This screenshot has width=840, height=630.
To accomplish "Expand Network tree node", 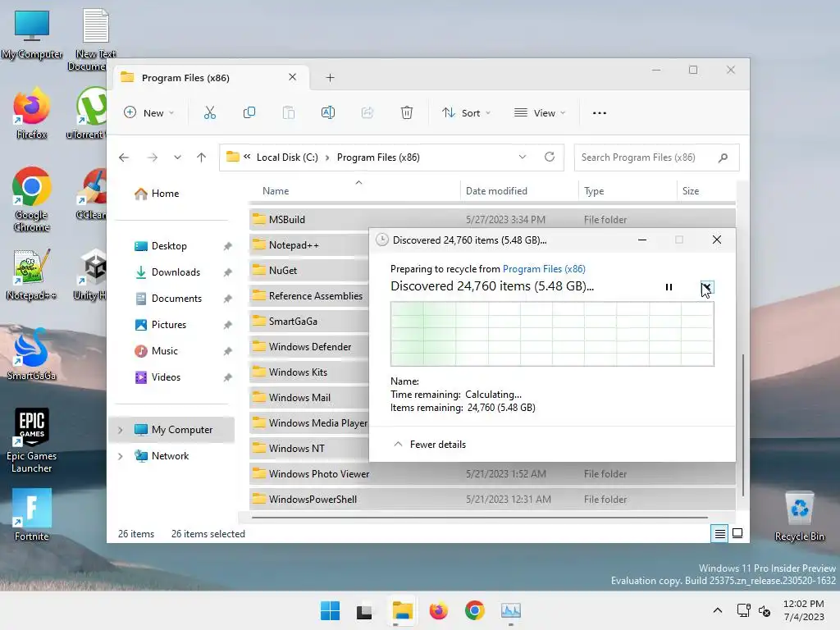I will 120,456.
